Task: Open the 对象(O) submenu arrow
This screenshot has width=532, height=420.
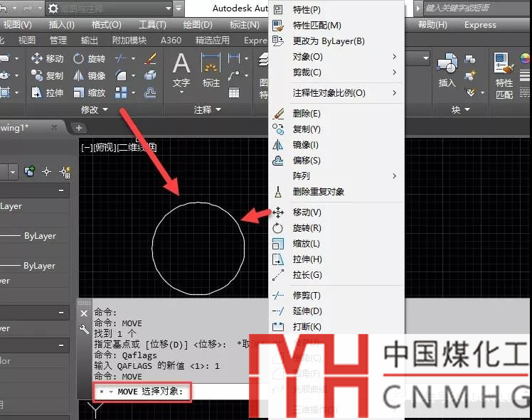Action: tap(394, 56)
